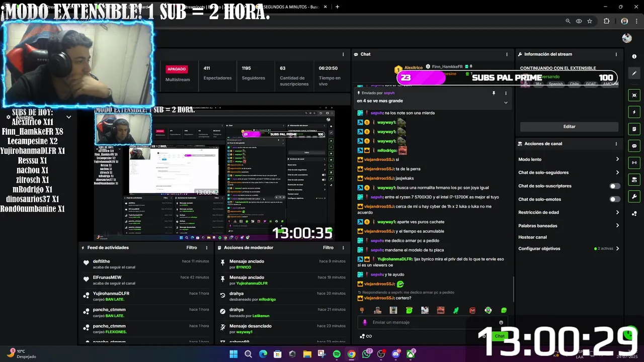Click the broadcast signal quick action icon
644x362 pixels.
point(634,163)
